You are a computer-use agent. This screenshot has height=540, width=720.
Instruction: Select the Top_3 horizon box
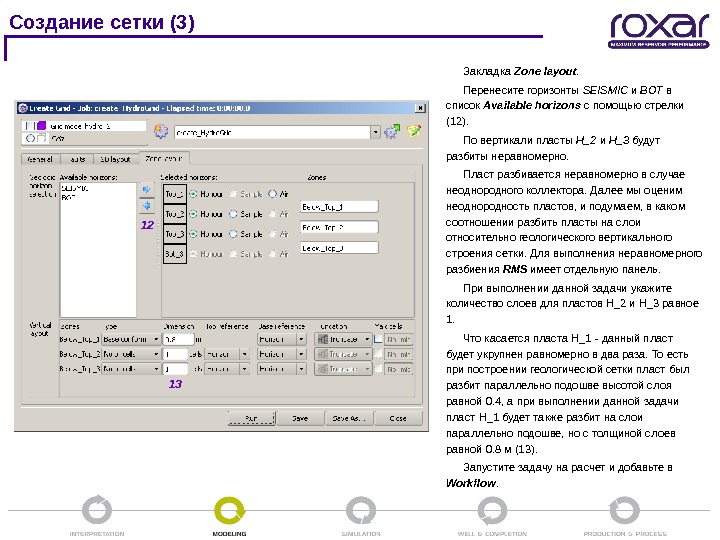(x=175, y=234)
